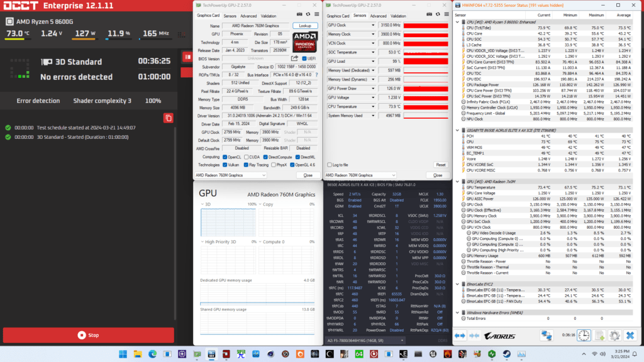Take screenshot in left GPU-Z window
The image size is (644, 362).
point(299,14)
